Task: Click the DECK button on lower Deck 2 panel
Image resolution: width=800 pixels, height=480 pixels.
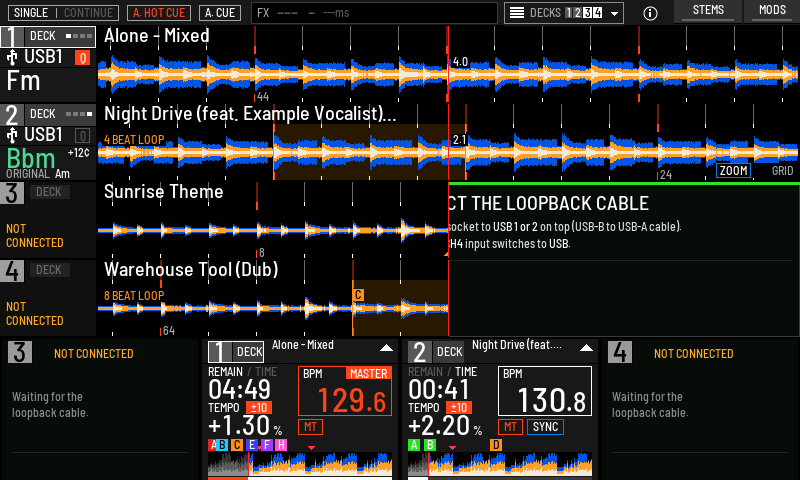Action: coord(449,352)
